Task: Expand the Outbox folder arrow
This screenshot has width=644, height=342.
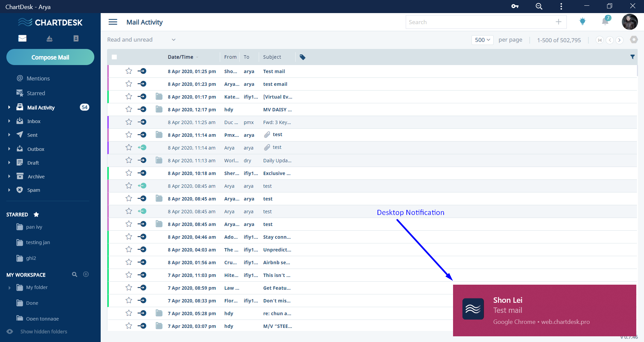Action: coord(9,149)
